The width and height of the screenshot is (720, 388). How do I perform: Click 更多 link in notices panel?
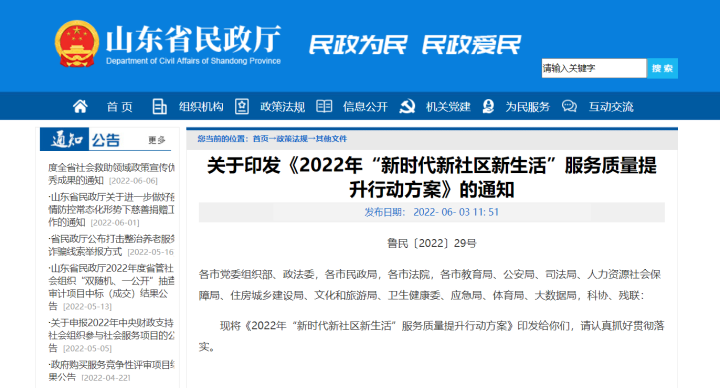(157, 140)
